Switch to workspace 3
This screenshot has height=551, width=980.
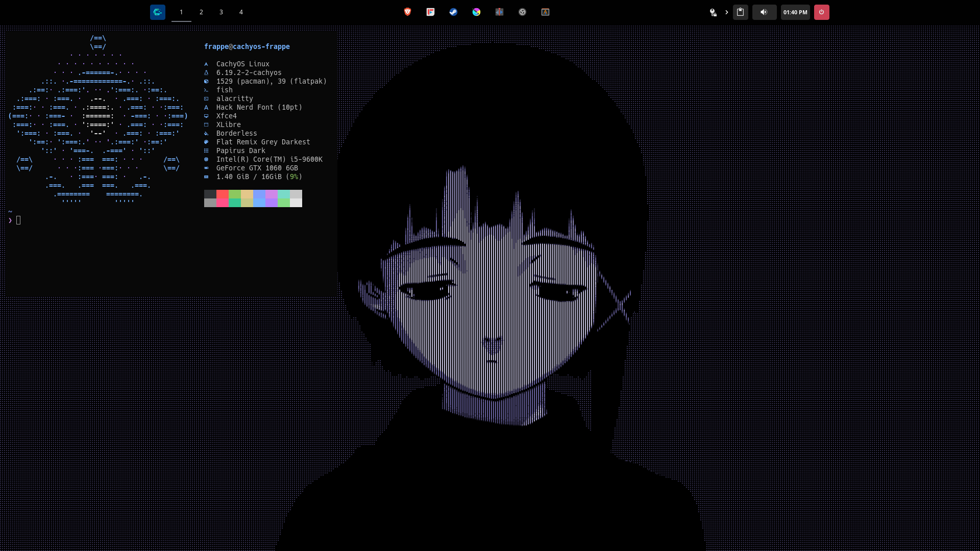(x=221, y=12)
